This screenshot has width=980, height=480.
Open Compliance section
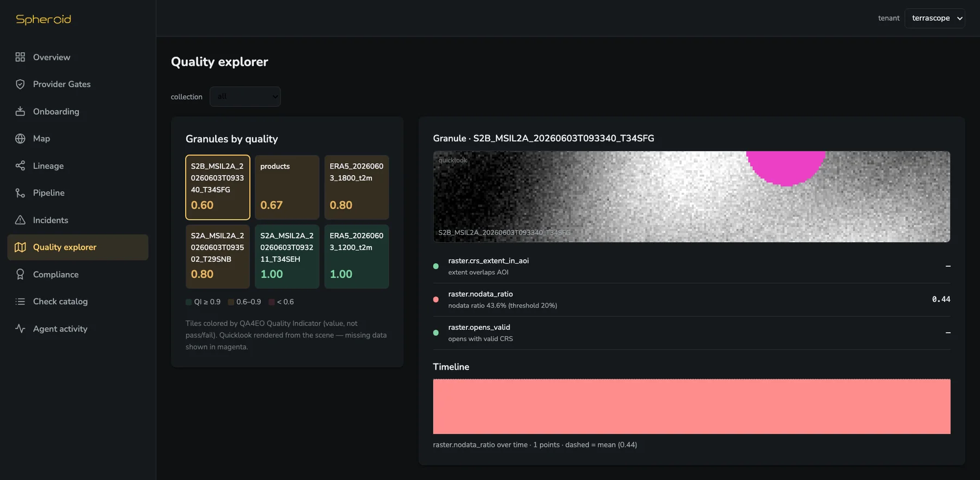click(x=78, y=274)
